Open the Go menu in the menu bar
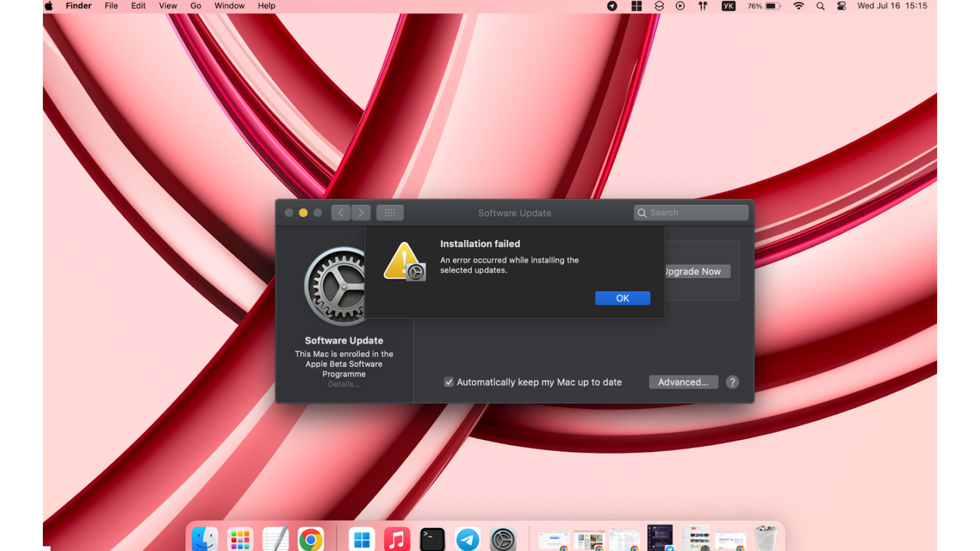The height and width of the screenshot is (551, 980). point(195,6)
